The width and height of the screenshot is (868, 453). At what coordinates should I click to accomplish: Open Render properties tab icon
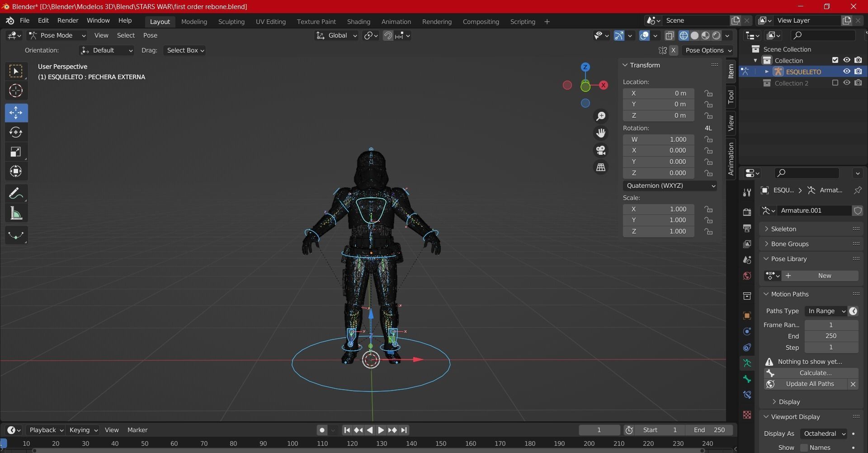coord(747,212)
